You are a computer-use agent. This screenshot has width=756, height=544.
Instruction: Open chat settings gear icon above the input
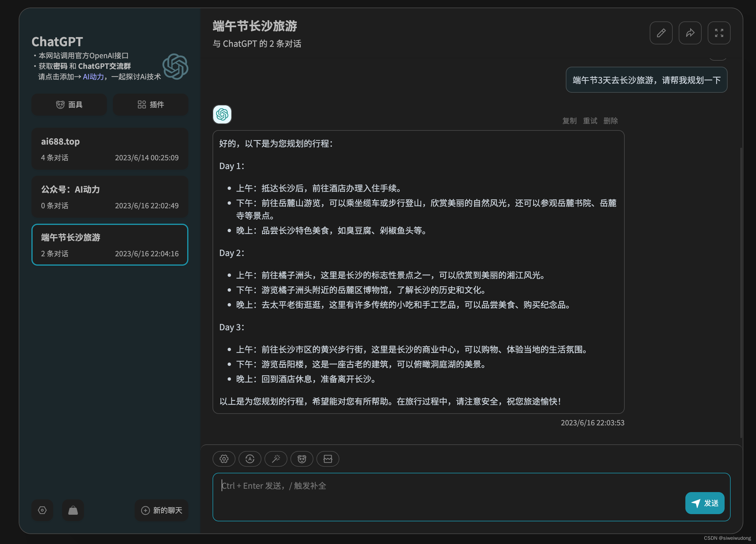click(224, 459)
